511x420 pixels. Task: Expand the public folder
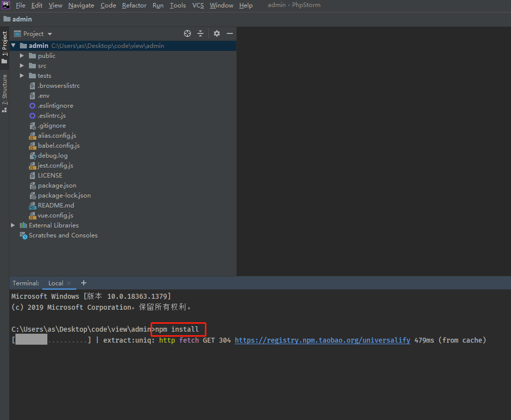coord(22,56)
